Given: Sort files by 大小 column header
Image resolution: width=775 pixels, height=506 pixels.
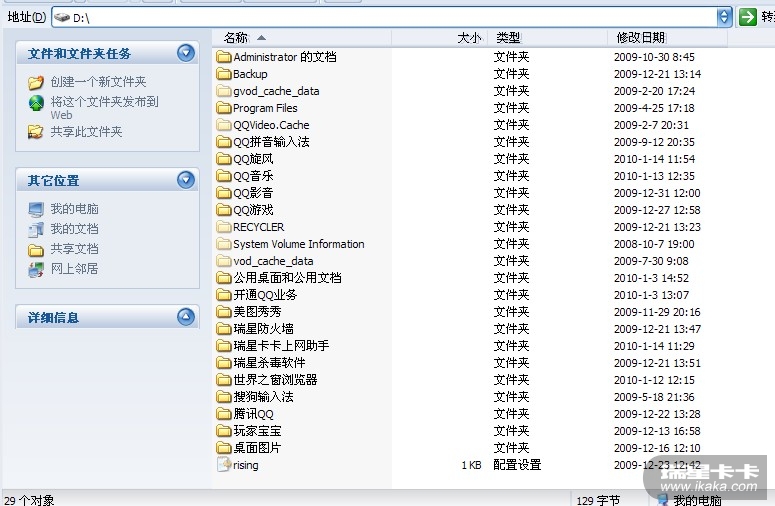Looking at the screenshot, I should point(439,38).
